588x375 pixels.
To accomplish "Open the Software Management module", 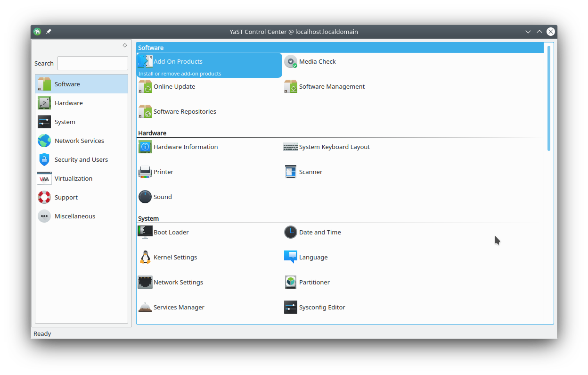I will 332,87.
